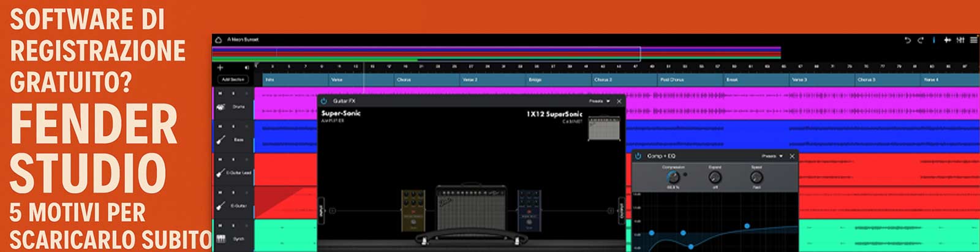This screenshot has width=980, height=252.
Task: Solo the Bass track
Action: click(233, 126)
